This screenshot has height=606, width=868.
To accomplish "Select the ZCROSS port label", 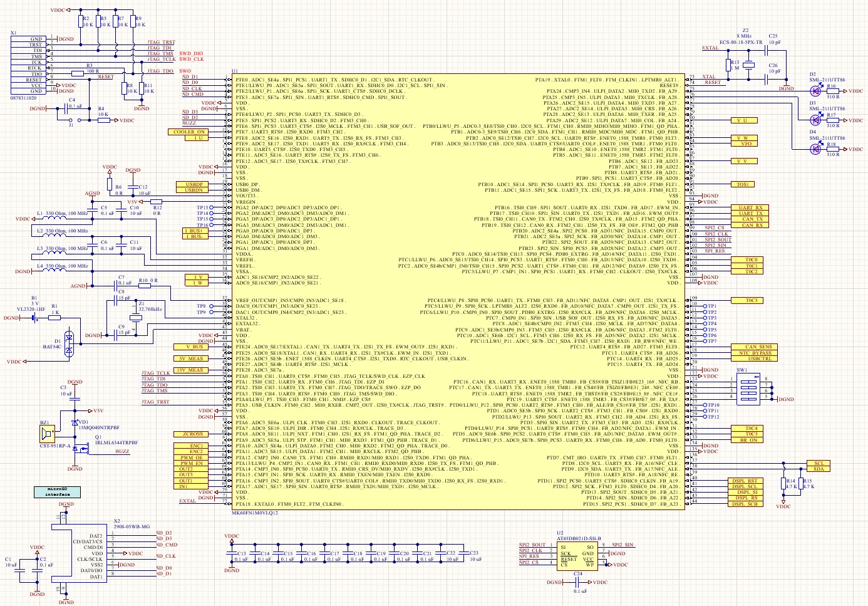I will 194,434.
